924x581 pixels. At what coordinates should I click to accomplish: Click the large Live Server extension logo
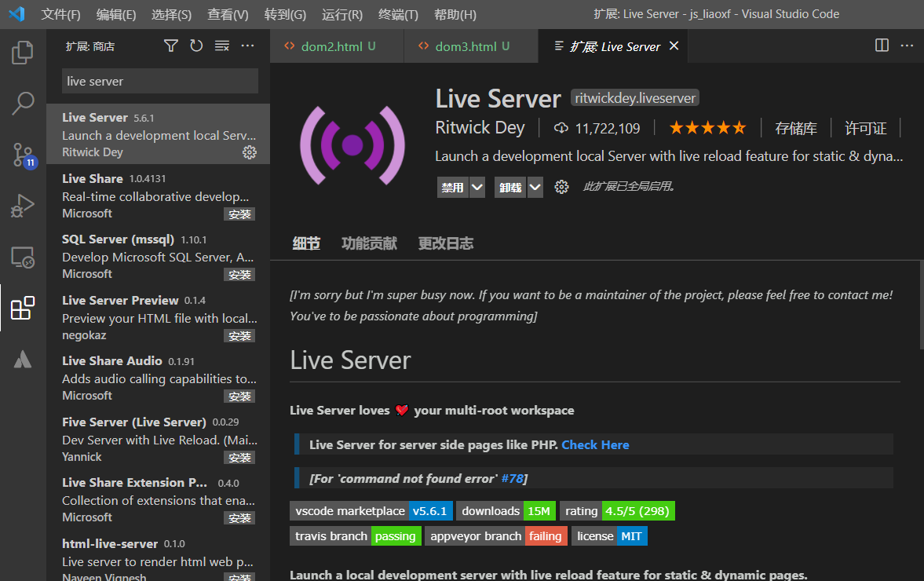(x=352, y=145)
